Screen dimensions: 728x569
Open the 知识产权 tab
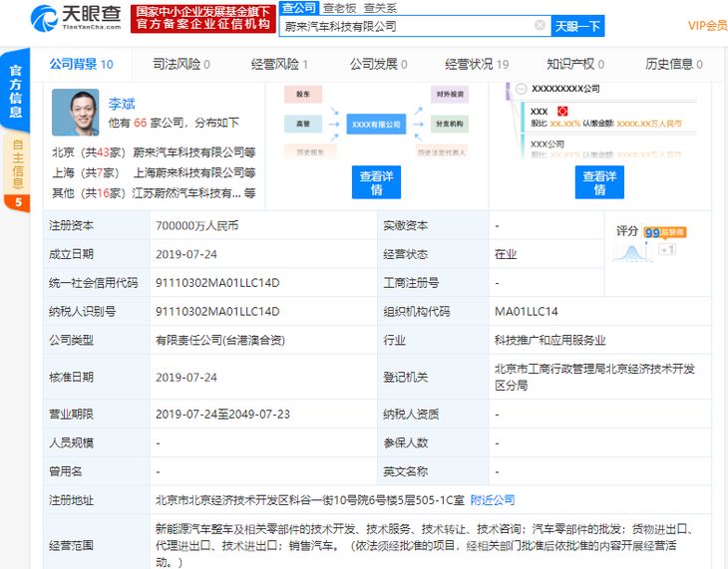point(575,64)
